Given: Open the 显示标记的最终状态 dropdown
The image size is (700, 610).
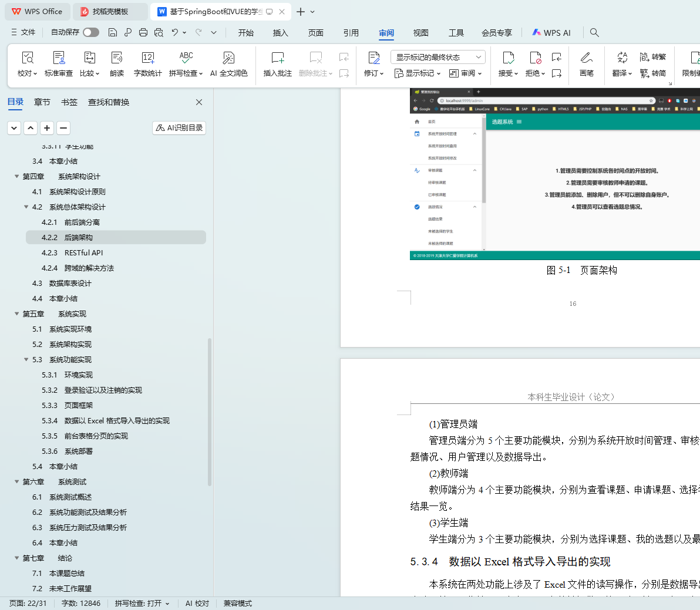Looking at the screenshot, I should (x=437, y=57).
